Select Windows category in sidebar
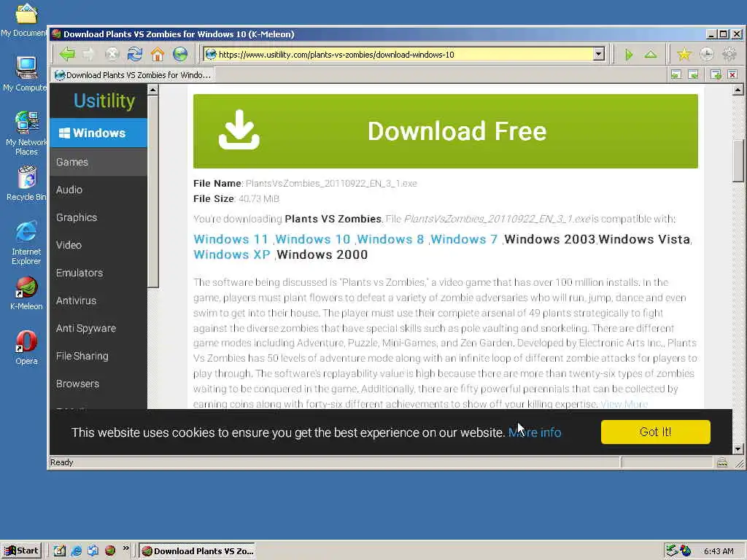The height and width of the screenshot is (560, 747). pos(98,133)
